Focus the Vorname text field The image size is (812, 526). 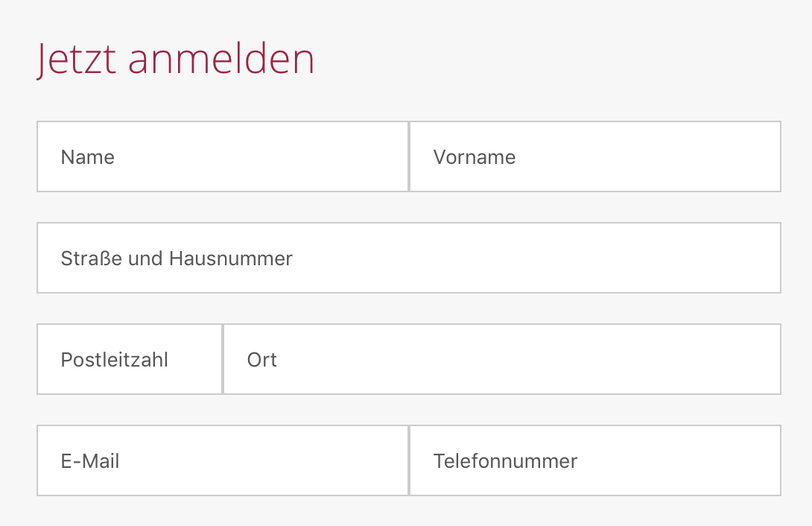pos(594,156)
